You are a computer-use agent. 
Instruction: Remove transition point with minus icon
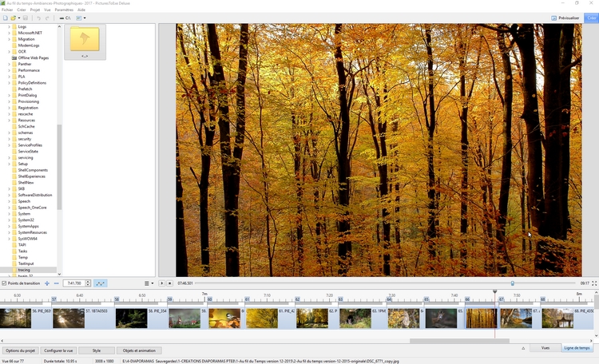56,283
